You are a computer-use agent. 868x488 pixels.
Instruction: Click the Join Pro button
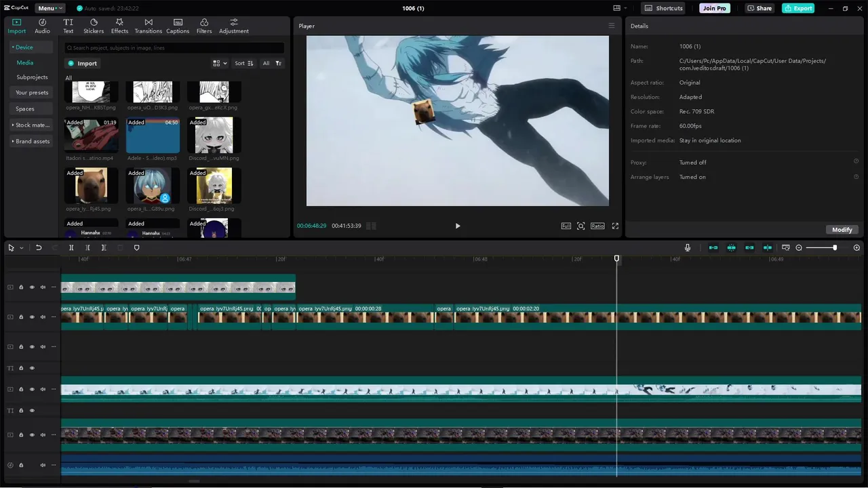coord(715,8)
